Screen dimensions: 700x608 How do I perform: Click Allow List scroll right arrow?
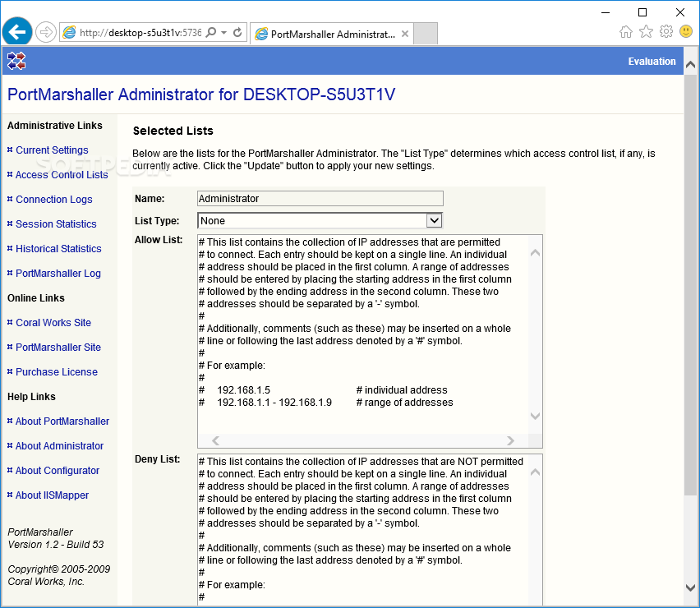pos(510,441)
